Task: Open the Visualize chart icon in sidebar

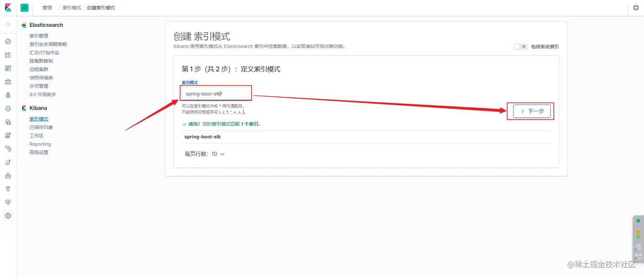Action: point(8,55)
